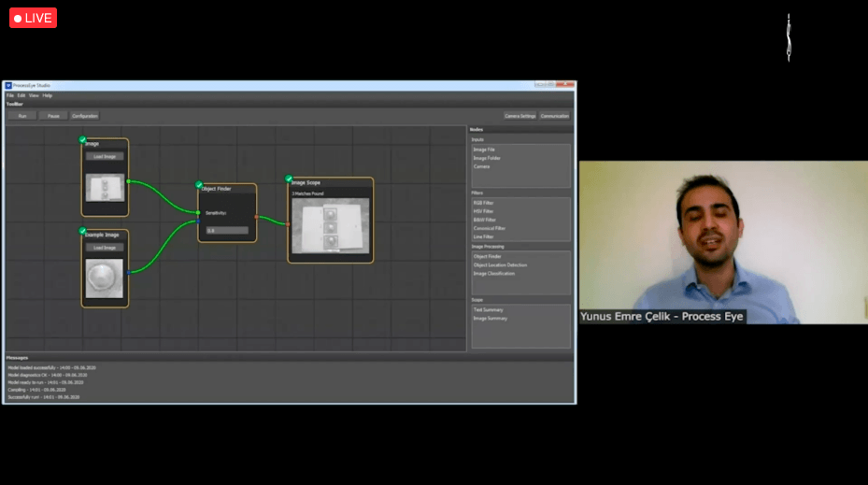
Task: Click the ProcessEye Studio app icon in title bar
Action: point(8,85)
